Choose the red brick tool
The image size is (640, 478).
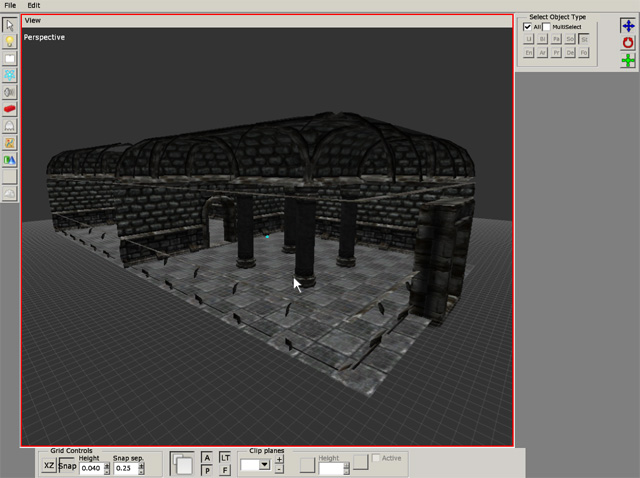9,109
